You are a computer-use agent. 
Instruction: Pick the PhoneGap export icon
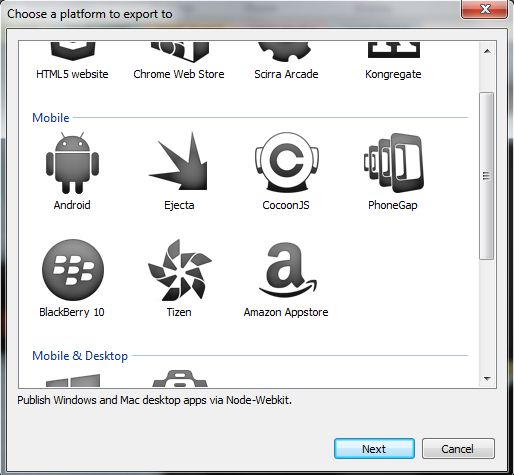click(394, 163)
